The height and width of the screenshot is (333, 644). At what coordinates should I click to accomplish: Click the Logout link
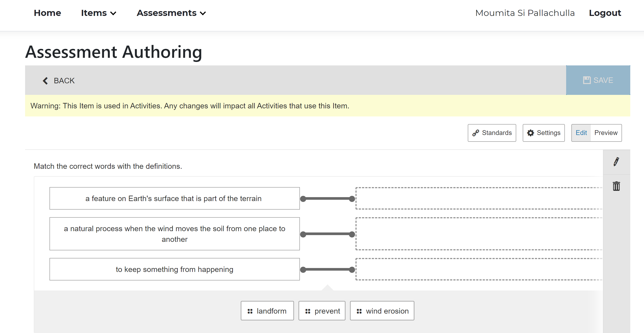coord(605,13)
